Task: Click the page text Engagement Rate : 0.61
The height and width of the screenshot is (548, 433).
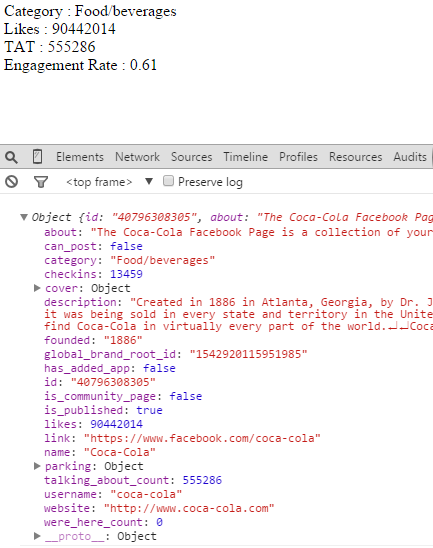Action: pyautogui.click(x=80, y=65)
